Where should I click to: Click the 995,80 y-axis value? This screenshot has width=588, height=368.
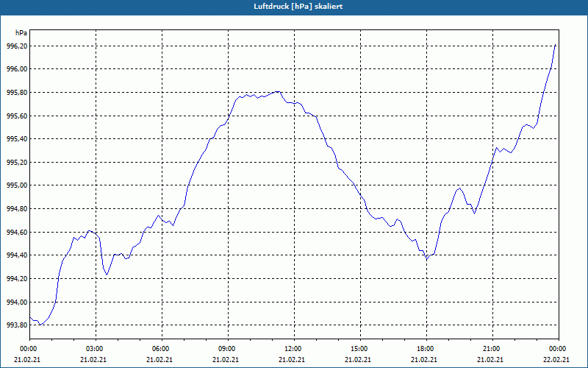(17, 93)
